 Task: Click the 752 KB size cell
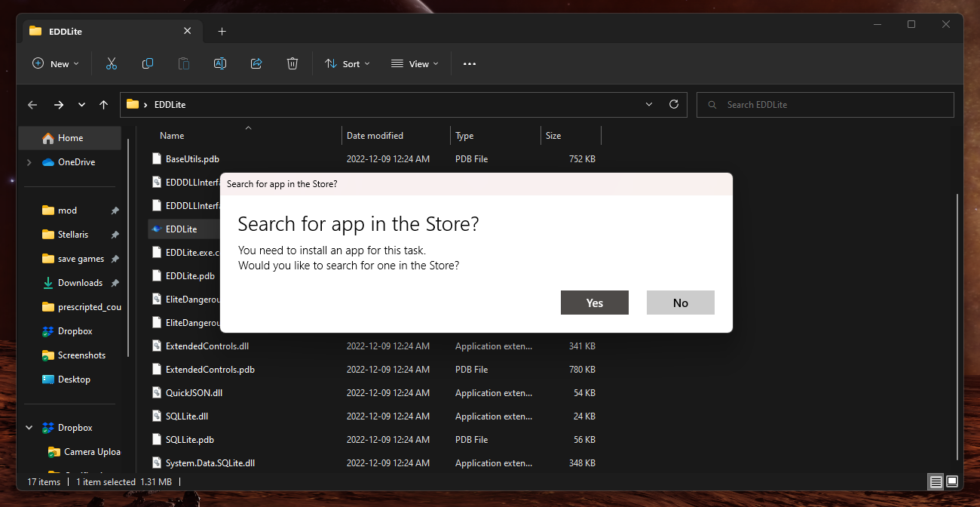(582, 159)
